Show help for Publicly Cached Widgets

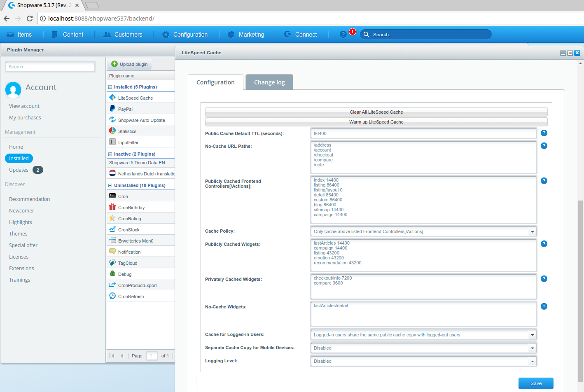[x=544, y=244]
